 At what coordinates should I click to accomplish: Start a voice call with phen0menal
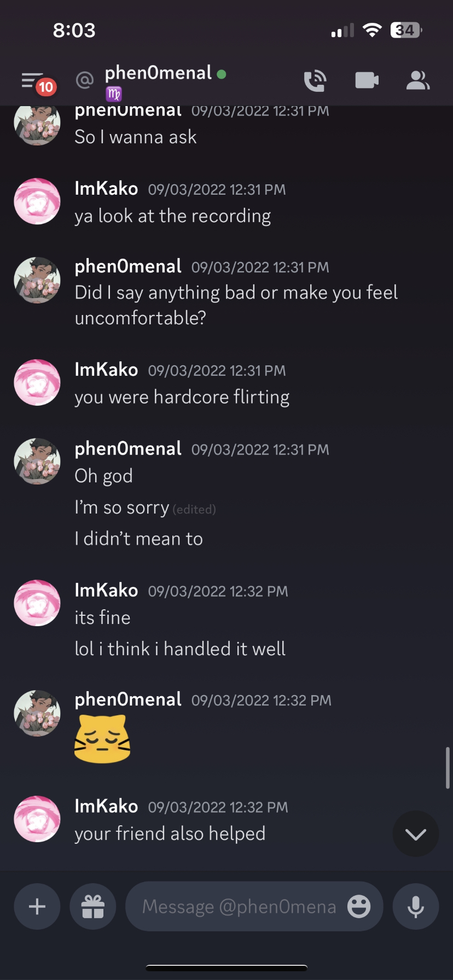pyautogui.click(x=315, y=81)
